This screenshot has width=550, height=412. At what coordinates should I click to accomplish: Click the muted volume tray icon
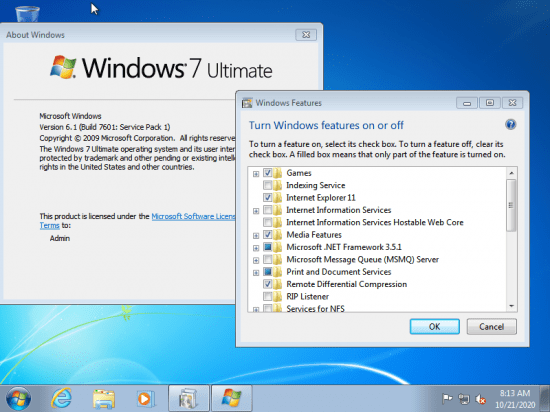[480, 399]
